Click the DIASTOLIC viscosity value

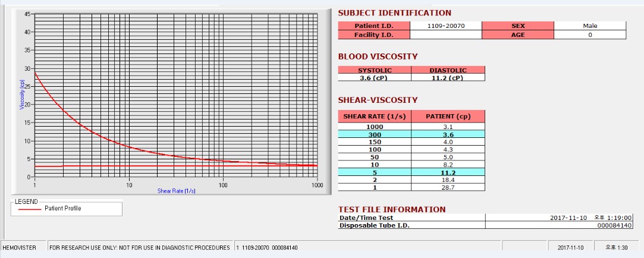[448, 78]
